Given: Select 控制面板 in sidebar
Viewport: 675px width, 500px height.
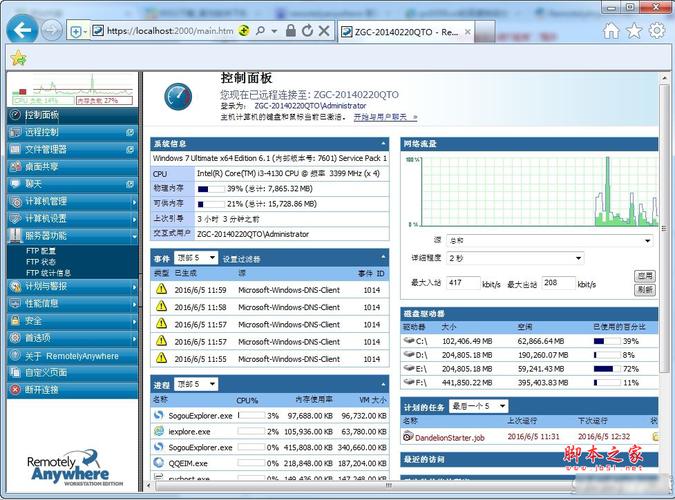Looking at the screenshot, I should [72, 115].
